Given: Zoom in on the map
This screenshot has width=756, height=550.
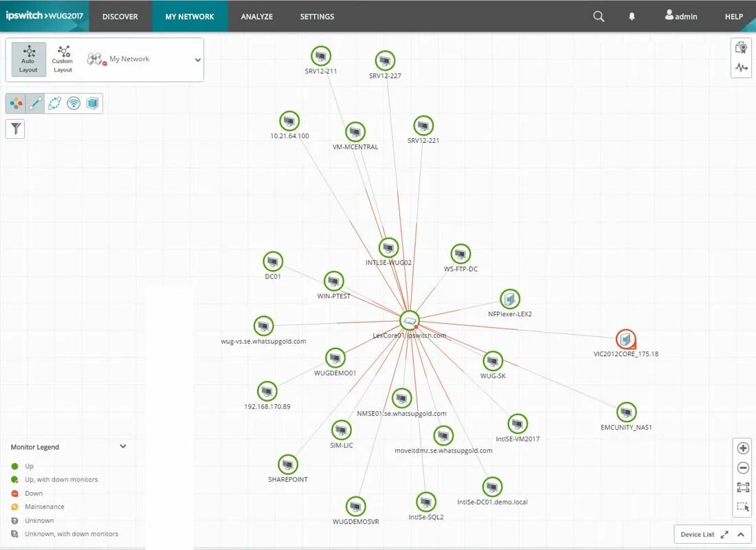Looking at the screenshot, I should [743, 448].
